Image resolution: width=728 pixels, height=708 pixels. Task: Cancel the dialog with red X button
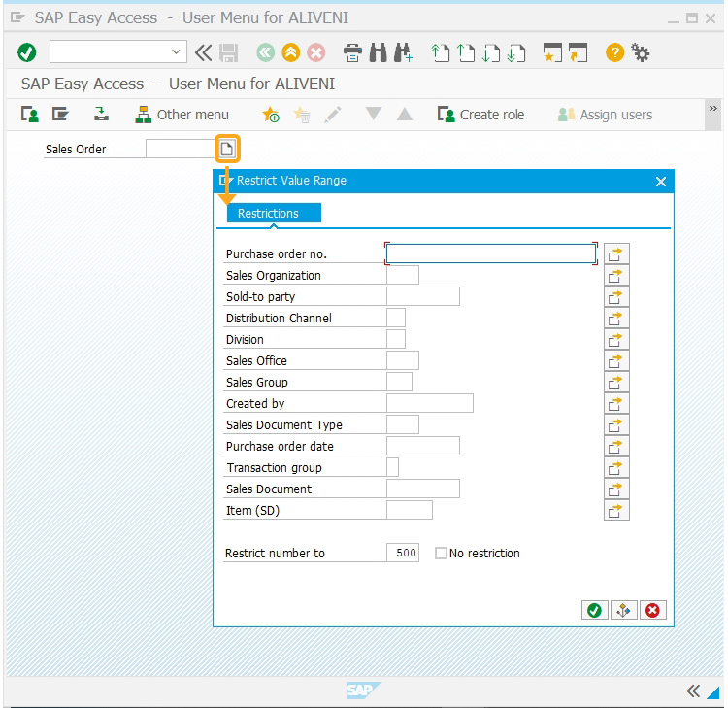[x=652, y=610]
